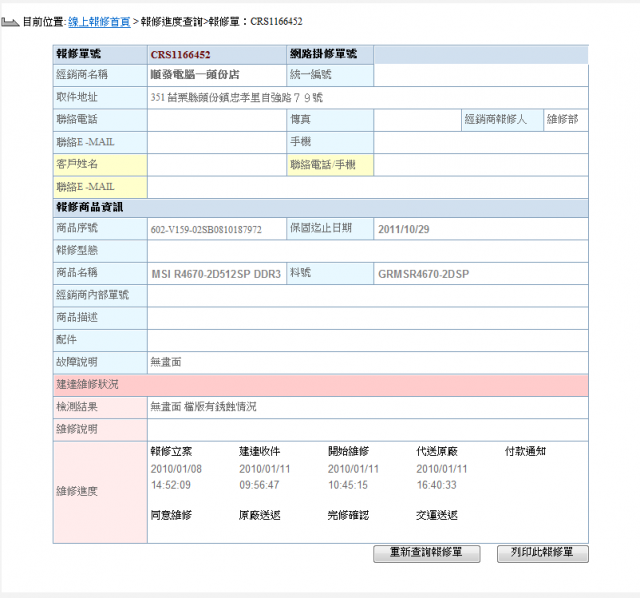Click time value 16:40:33 under 代送原廠
The image size is (640, 598).
pyautogui.click(x=436, y=485)
